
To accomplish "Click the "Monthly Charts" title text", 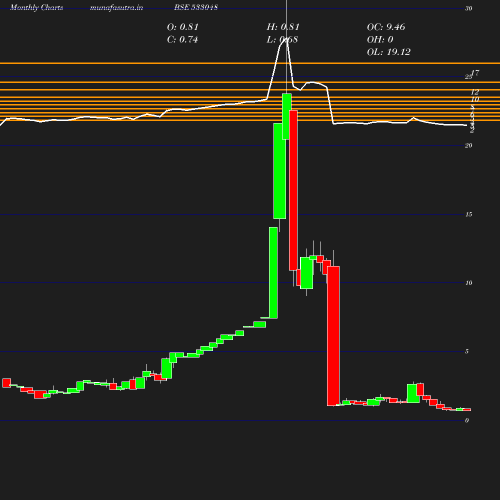I will click(37, 8).
